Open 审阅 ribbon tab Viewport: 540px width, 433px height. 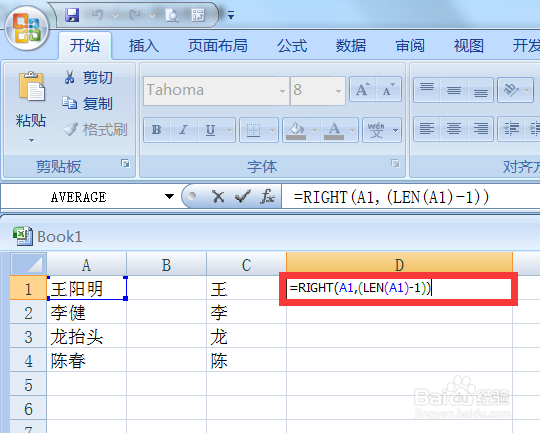[x=410, y=45]
